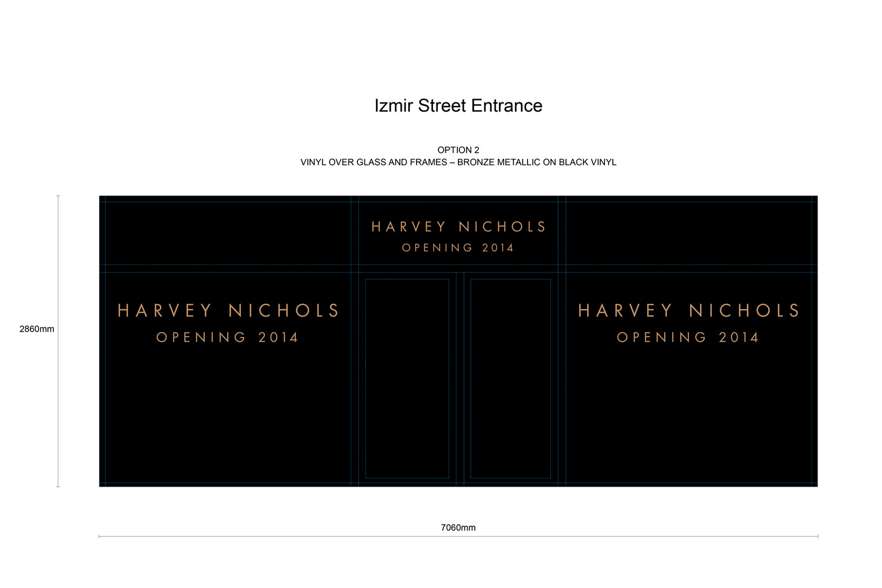Click the right door panel outline
Screen dimensions: 882x588
point(511,378)
